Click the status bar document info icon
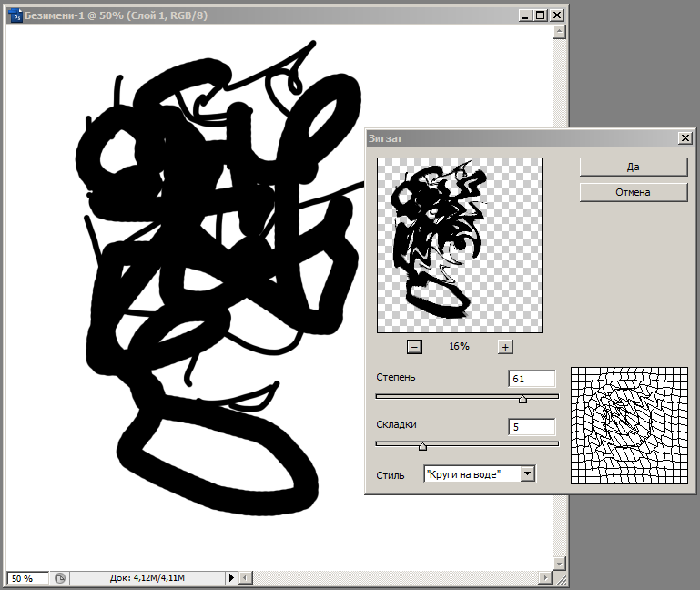This screenshot has height=590, width=700. tap(60, 578)
